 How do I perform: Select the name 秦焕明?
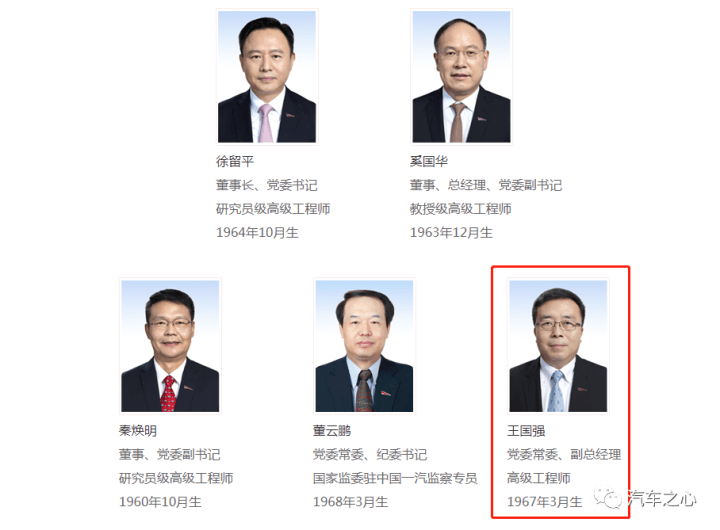(138, 431)
